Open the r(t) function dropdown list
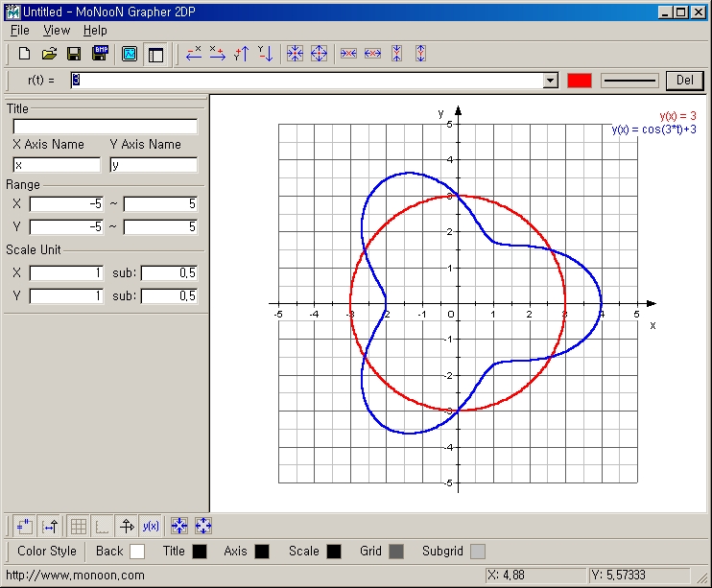The width and height of the screenshot is (712, 588). click(x=551, y=81)
